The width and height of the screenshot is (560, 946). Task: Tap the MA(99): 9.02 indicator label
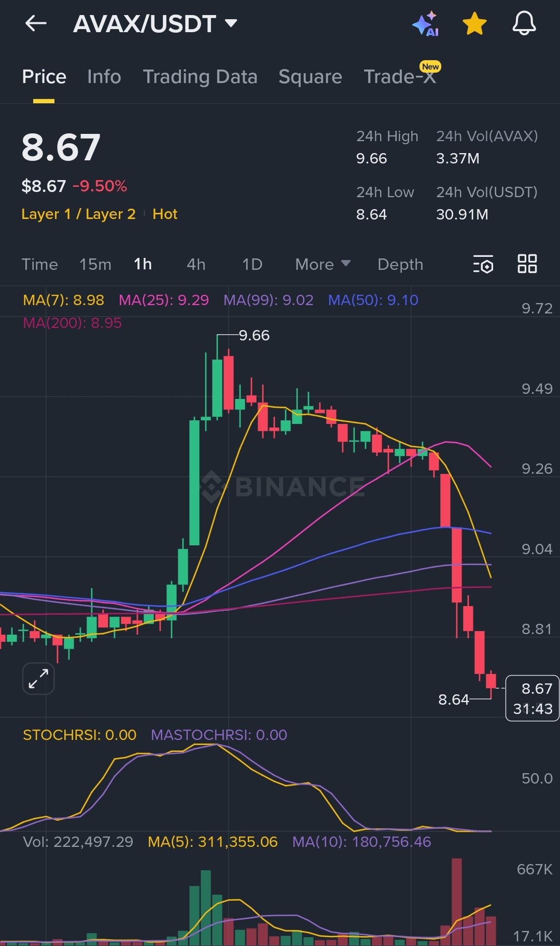point(269,300)
